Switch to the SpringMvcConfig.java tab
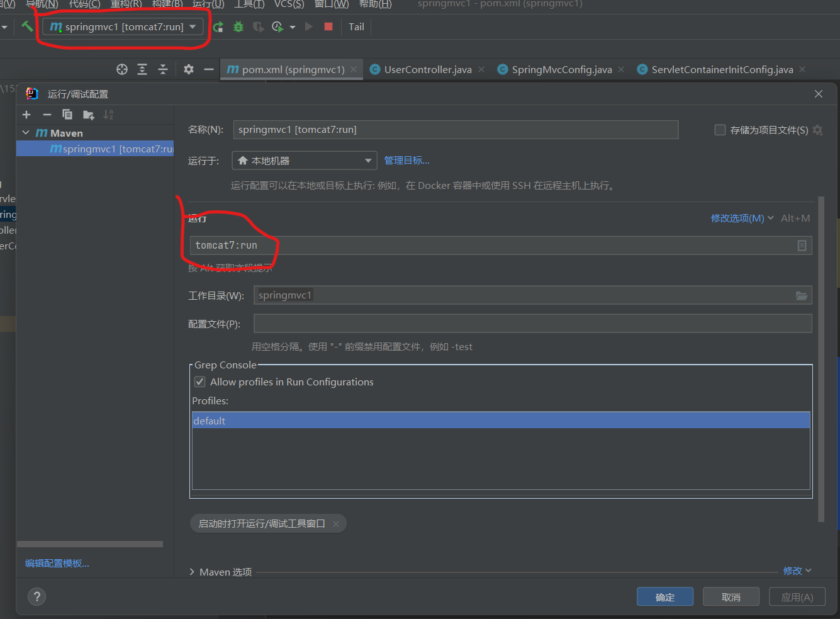The image size is (840, 619). coord(562,69)
